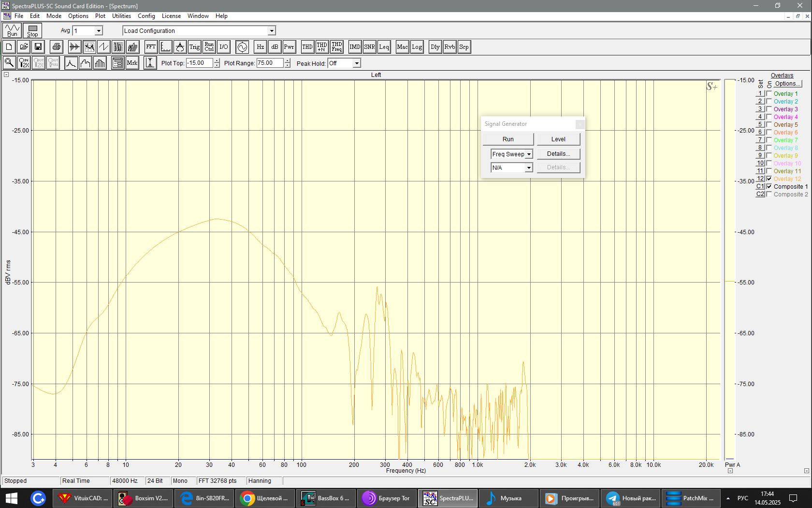Uncheck the Overlay 12 checkbox

click(769, 179)
